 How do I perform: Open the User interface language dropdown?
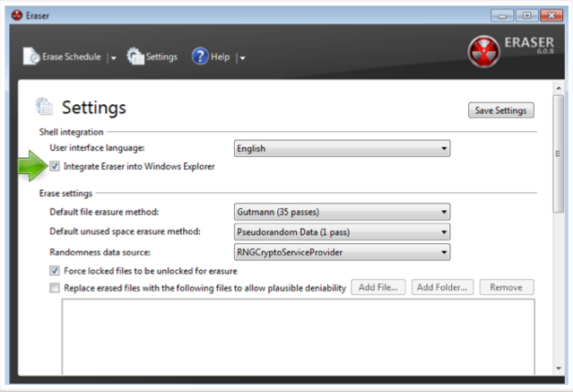click(342, 149)
